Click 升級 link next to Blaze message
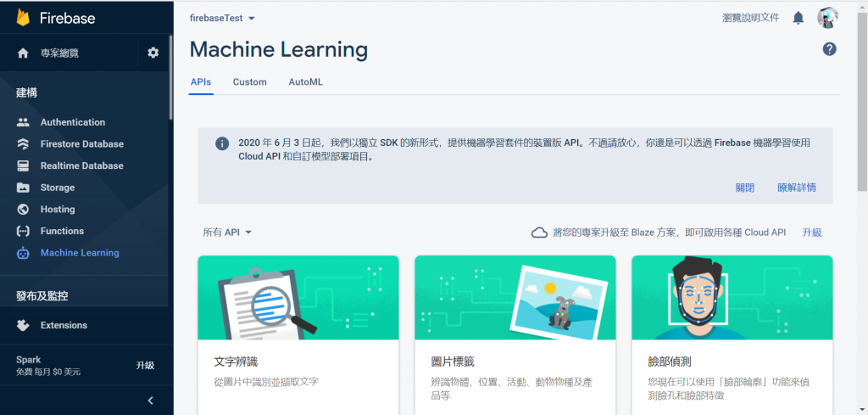Viewport: 868px width, 415px height. pyautogui.click(x=812, y=233)
